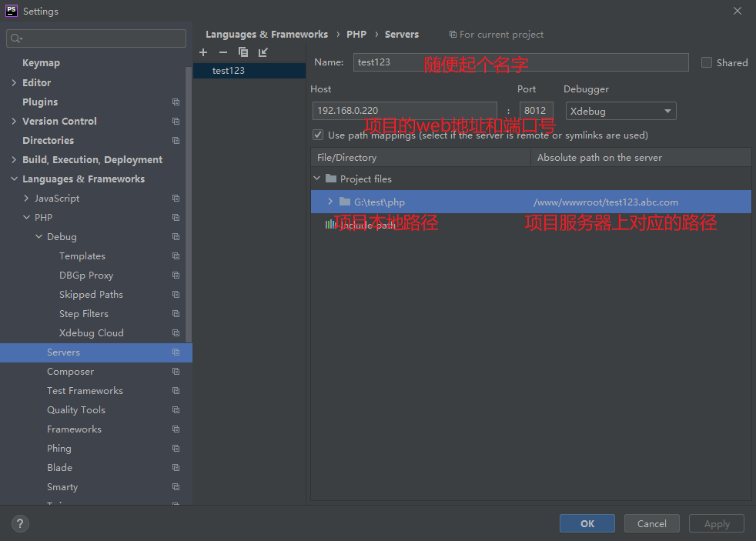The image size is (756, 541).
Task: Toggle the Use path mappings checkbox
Action: click(318, 135)
